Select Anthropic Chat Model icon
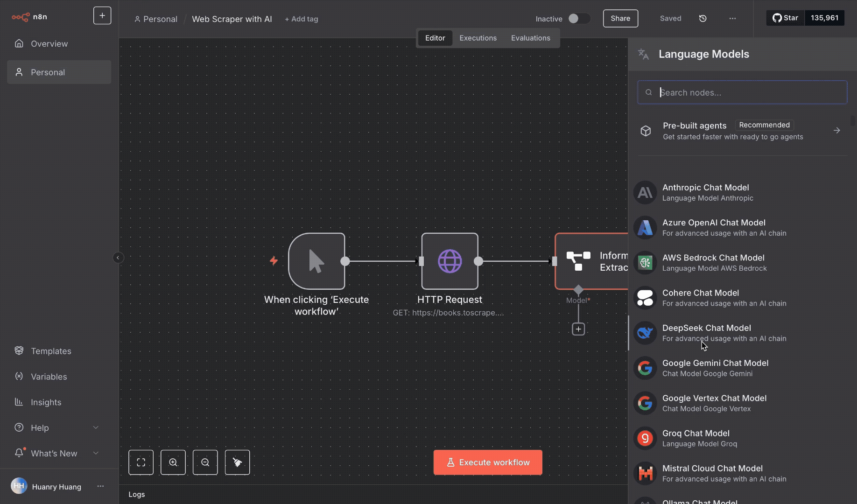The width and height of the screenshot is (857, 504). (x=645, y=192)
